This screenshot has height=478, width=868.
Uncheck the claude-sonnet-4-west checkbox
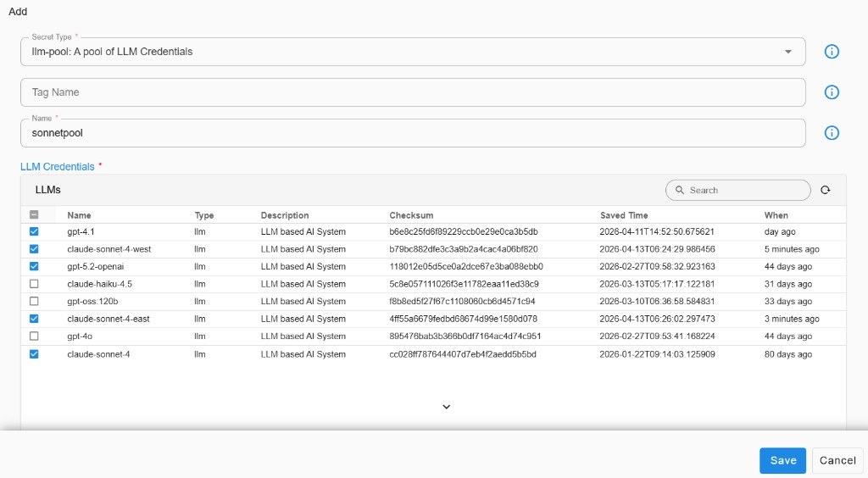coord(34,249)
